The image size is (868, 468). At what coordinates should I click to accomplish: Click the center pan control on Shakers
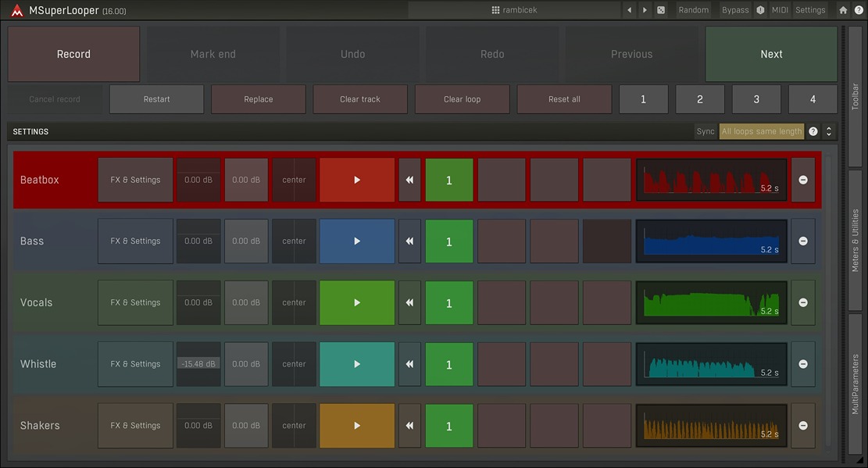coord(294,425)
